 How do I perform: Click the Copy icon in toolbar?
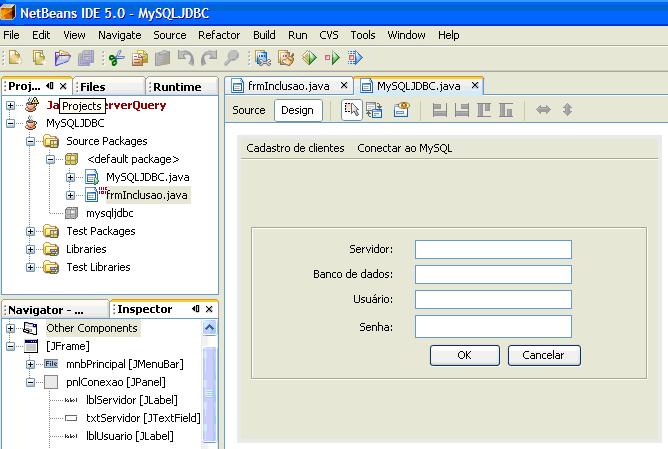pos(140,58)
